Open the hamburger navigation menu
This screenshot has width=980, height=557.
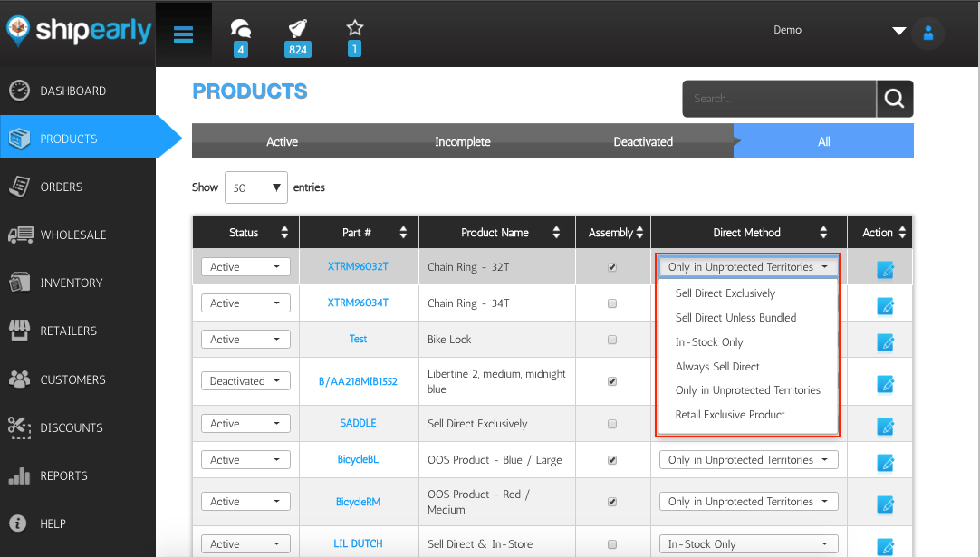(x=183, y=34)
